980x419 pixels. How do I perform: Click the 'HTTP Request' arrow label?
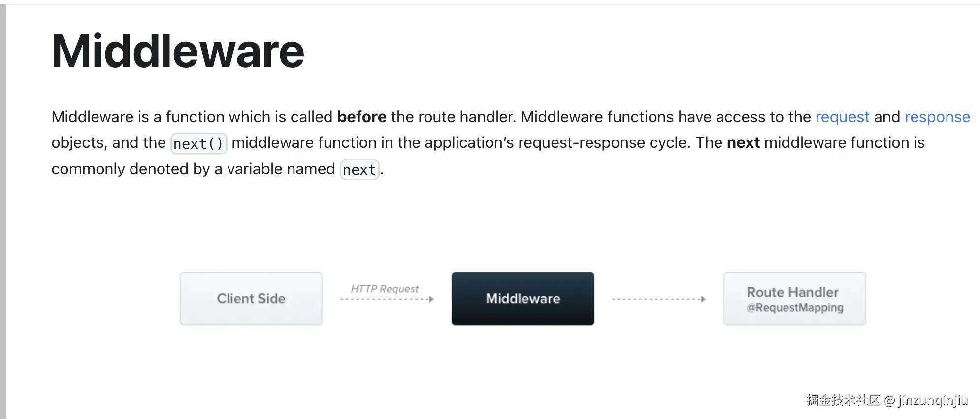pyautogui.click(x=385, y=289)
